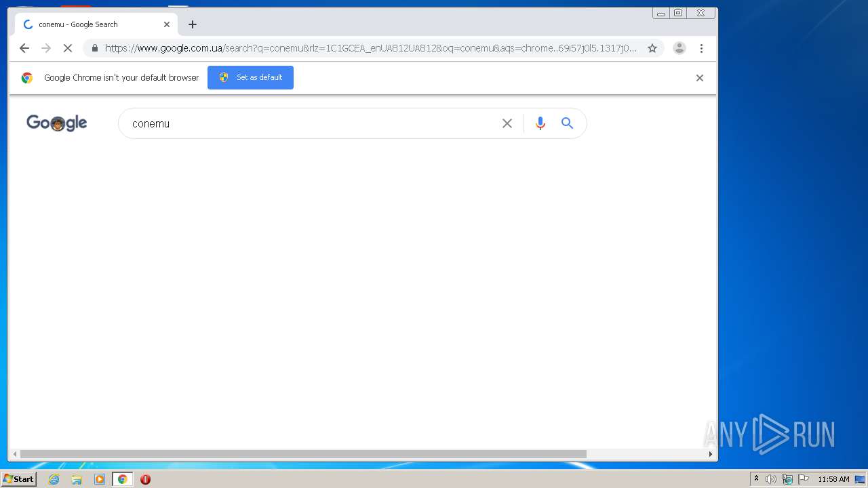Viewport: 868px width, 488px height.
Task: Bookmark this page with star icon
Action: click(x=652, y=48)
